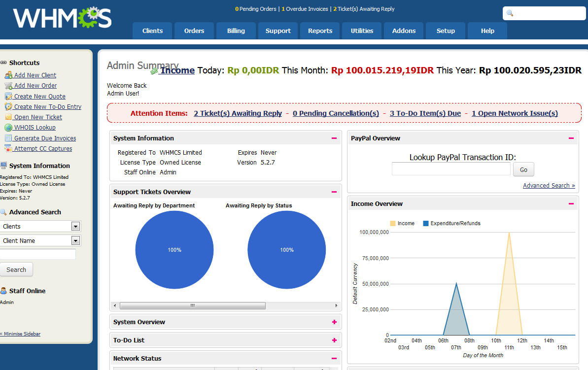Open the Client Name field dropdown
The image size is (588, 370).
click(75, 241)
